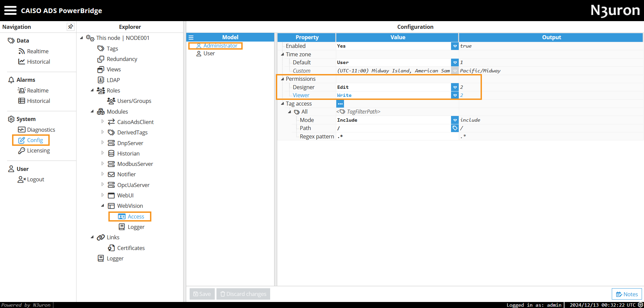Click the Alarms Historical table icon
Screen dimensions: 644x308
click(21, 101)
